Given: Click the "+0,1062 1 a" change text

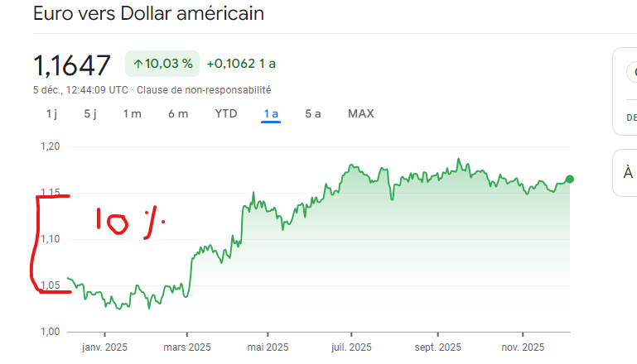Looking at the screenshot, I should point(241,64).
